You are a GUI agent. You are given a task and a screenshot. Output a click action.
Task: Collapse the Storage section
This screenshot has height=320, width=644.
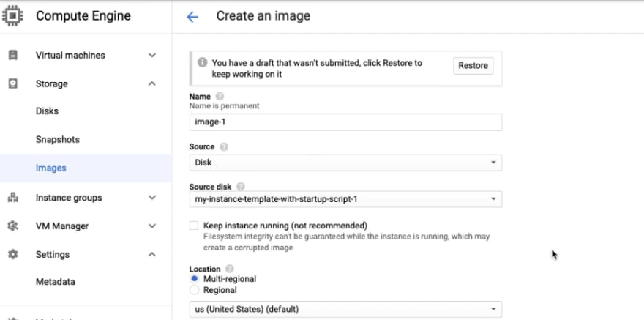click(152, 83)
